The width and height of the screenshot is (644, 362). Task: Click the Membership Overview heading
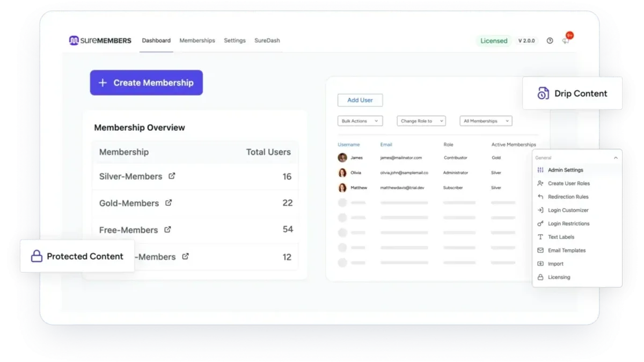[140, 128]
